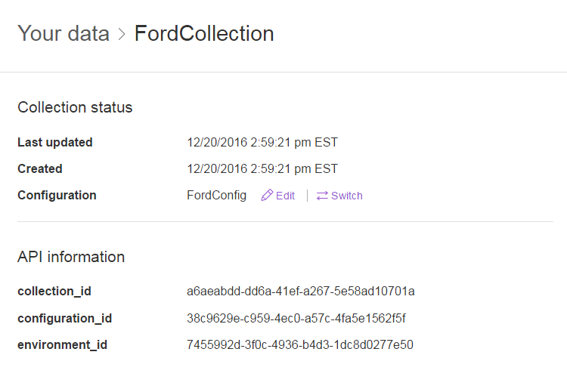The image size is (567, 392).
Task: Click the Last updated label
Action: 55,143
